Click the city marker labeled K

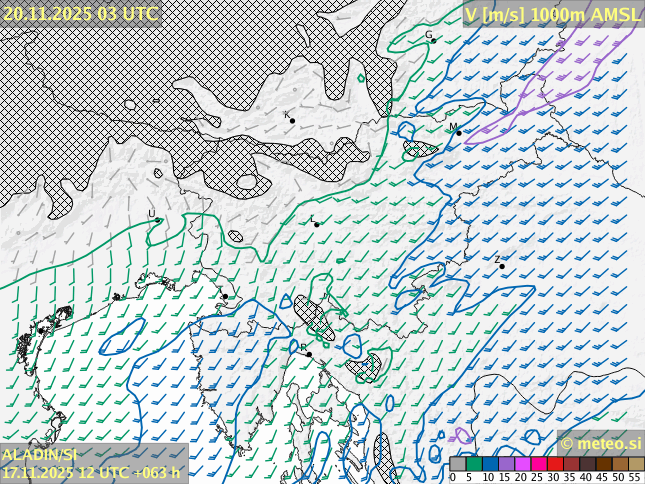click(292, 121)
